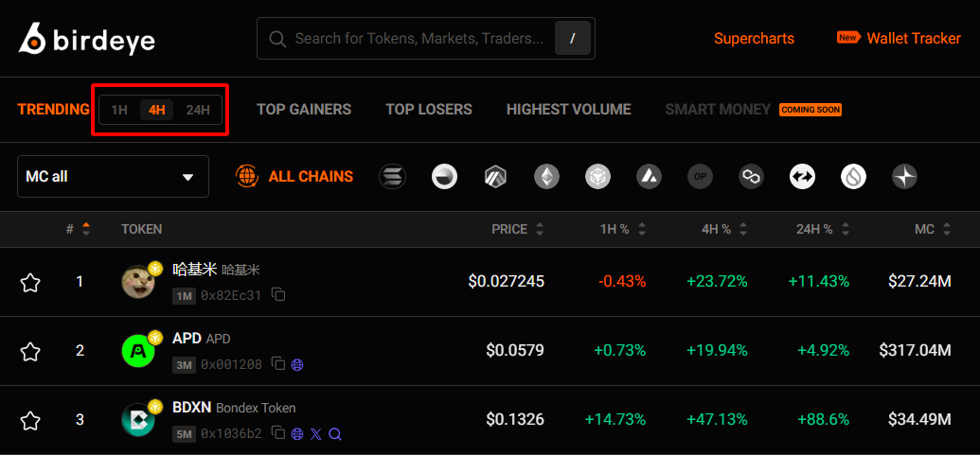Select the Ethereum chain icon

(x=546, y=177)
